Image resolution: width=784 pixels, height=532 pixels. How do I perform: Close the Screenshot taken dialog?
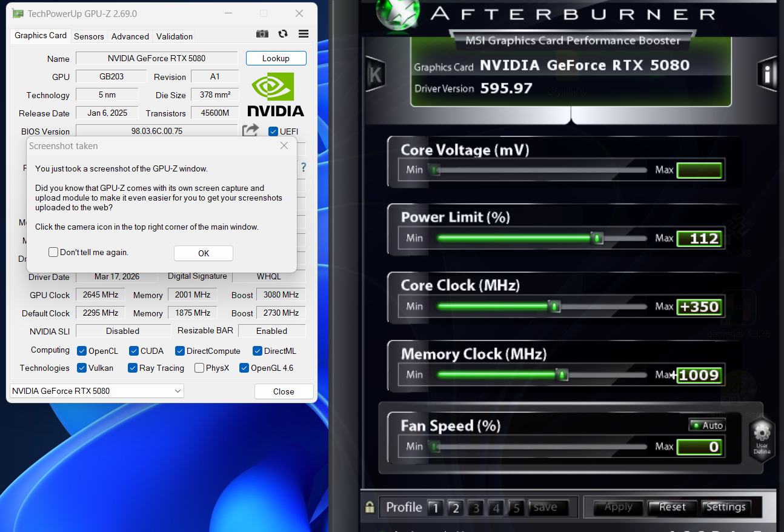284,146
